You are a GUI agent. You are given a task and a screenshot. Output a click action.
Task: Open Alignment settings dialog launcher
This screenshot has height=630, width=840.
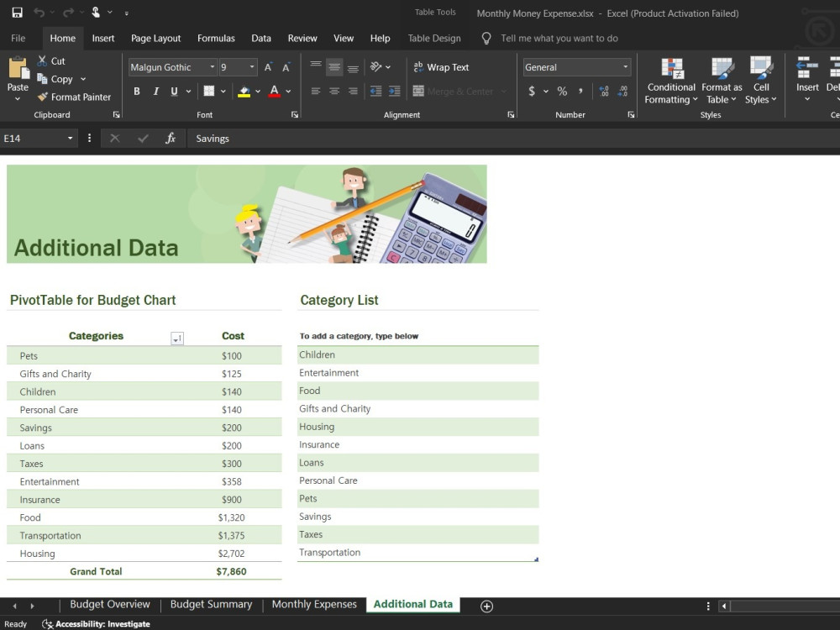511,114
